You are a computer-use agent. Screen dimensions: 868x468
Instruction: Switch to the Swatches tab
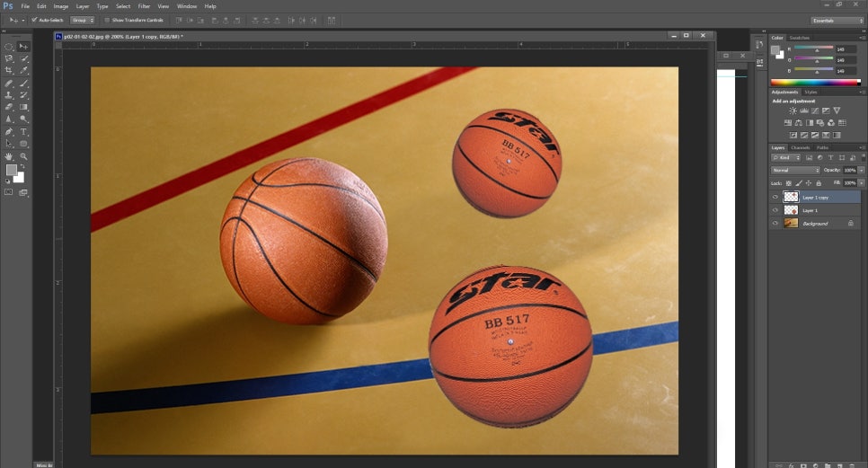tap(799, 38)
